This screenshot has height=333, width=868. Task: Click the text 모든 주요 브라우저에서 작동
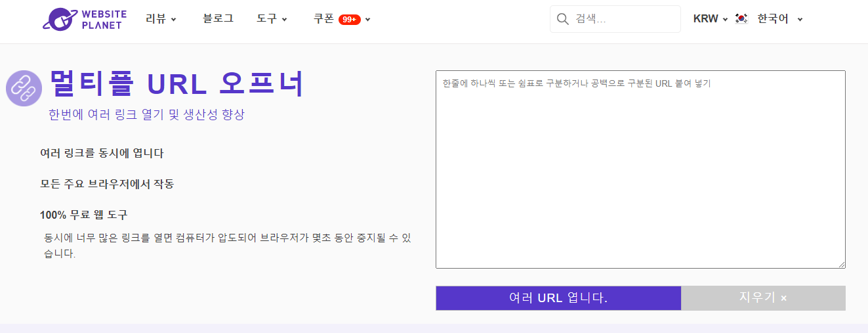pyautogui.click(x=107, y=184)
